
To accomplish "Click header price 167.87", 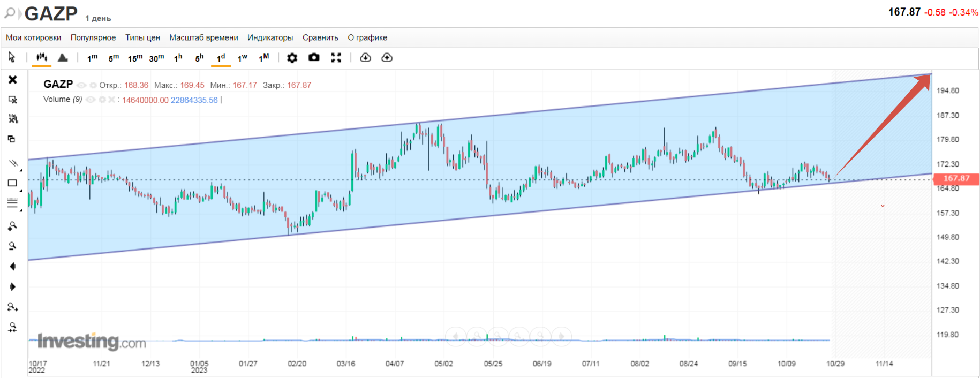I will (x=904, y=12).
